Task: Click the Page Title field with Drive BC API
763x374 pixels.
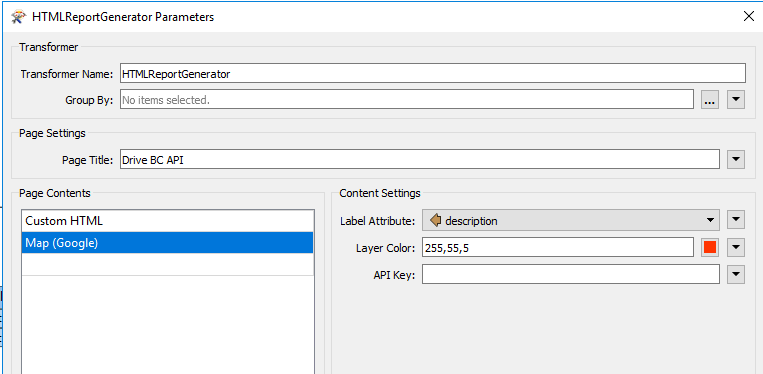Action: click(x=420, y=160)
